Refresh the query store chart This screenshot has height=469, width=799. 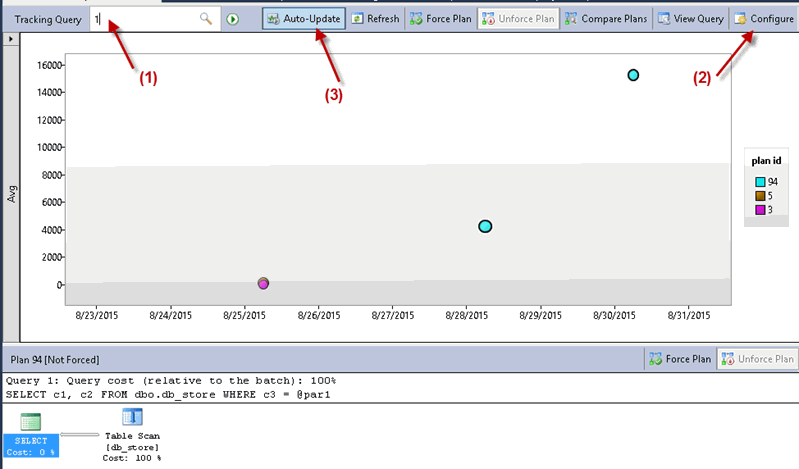pyautogui.click(x=376, y=19)
